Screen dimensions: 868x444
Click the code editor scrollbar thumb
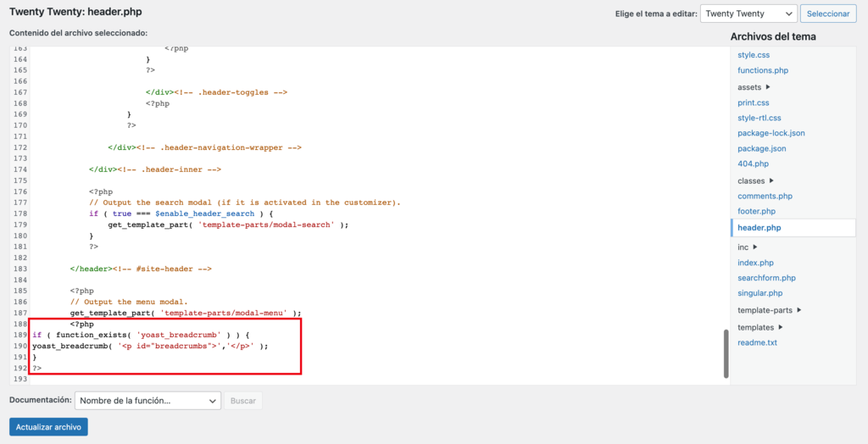725,352
